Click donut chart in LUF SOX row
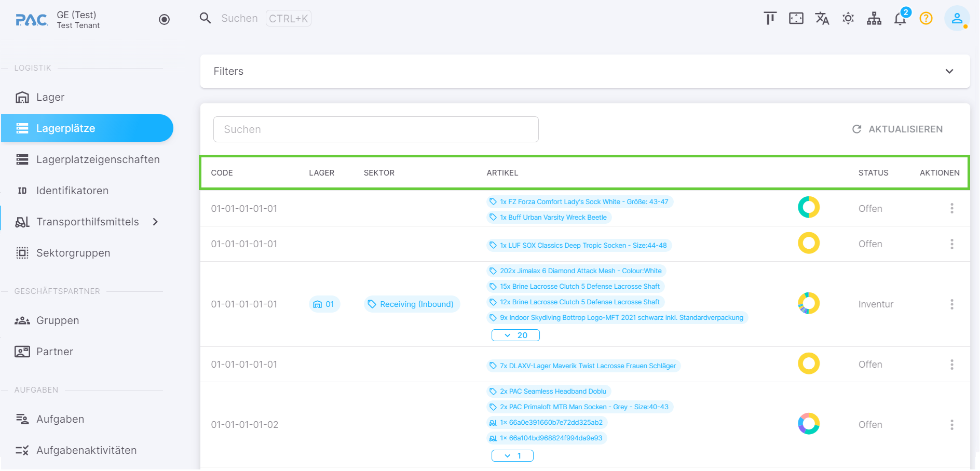 tap(809, 243)
